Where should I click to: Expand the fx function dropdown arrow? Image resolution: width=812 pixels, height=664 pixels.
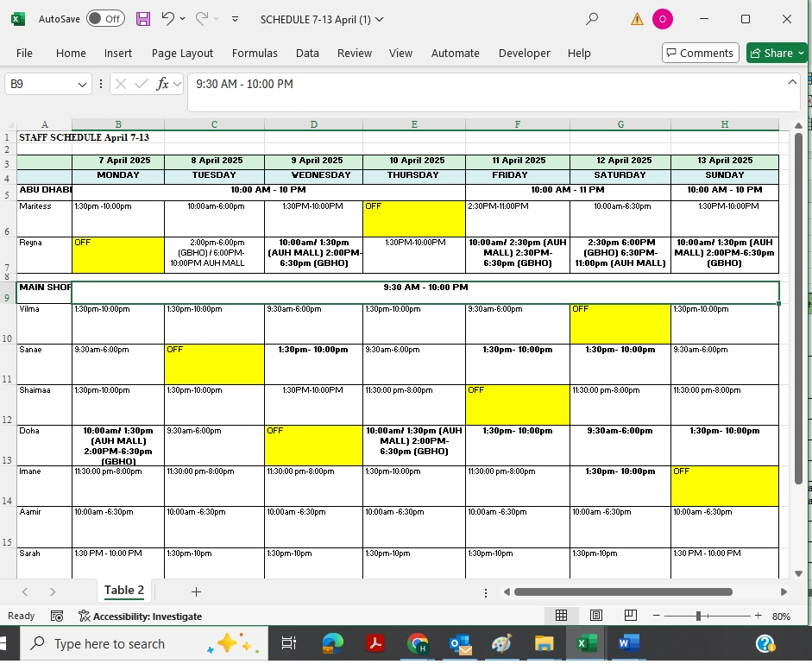click(x=177, y=84)
